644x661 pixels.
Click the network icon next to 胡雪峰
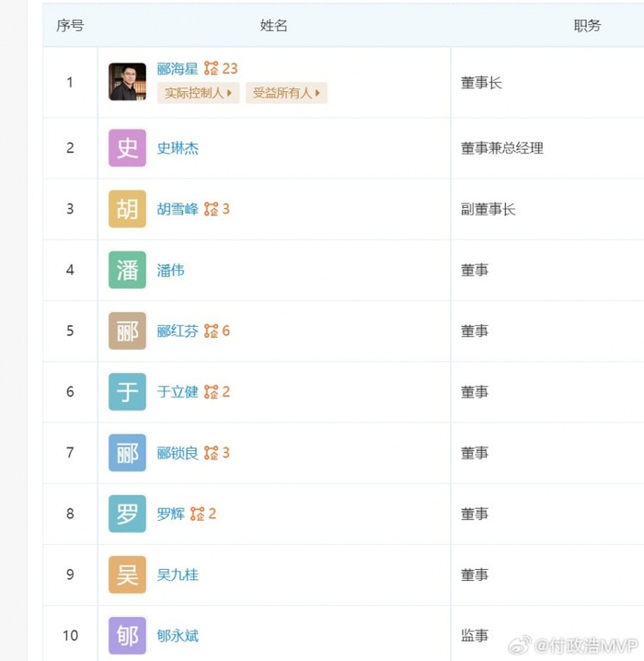point(211,209)
